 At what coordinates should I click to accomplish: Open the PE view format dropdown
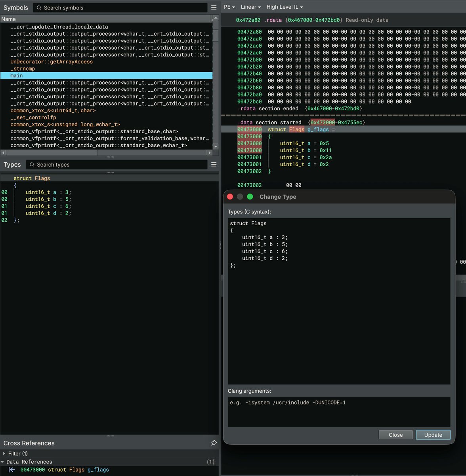click(x=229, y=7)
